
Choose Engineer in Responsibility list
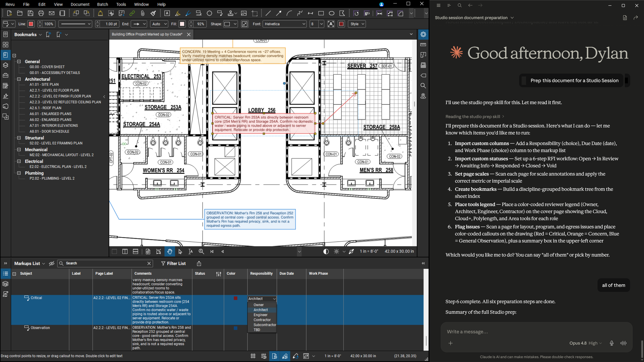tap(260, 315)
